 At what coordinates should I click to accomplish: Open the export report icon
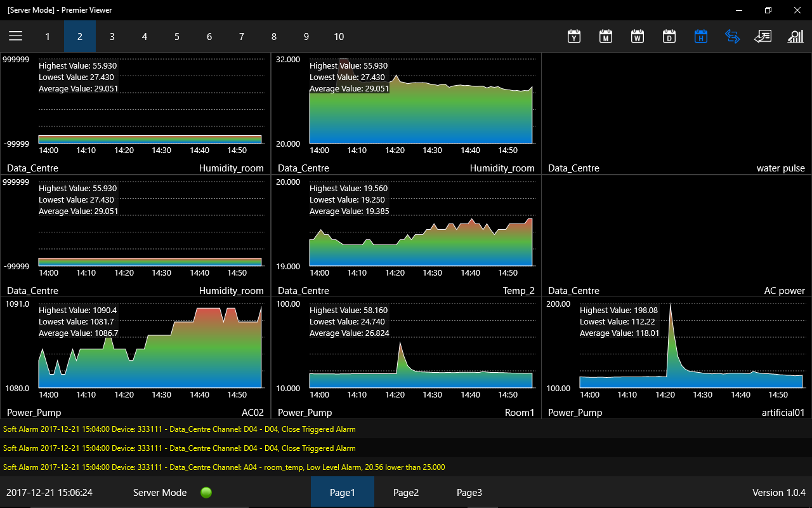click(763, 36)
